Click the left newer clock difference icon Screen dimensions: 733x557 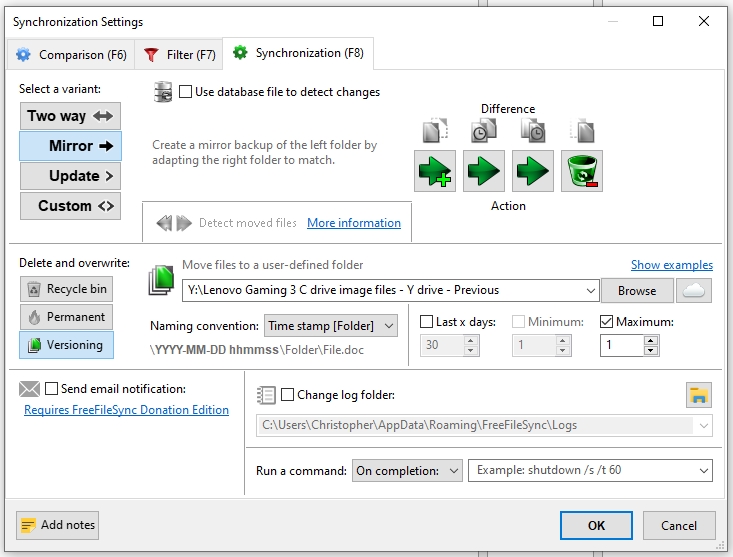point(484,130)
